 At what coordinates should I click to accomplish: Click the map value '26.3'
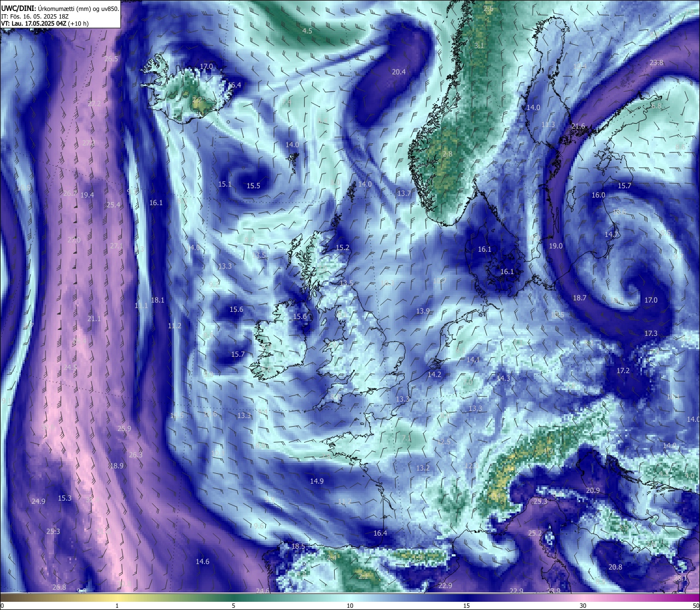(x=136, y=455)
